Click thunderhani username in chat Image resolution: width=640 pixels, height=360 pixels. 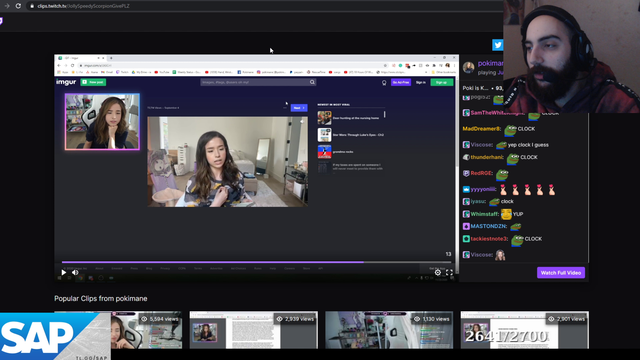[487, 157]
